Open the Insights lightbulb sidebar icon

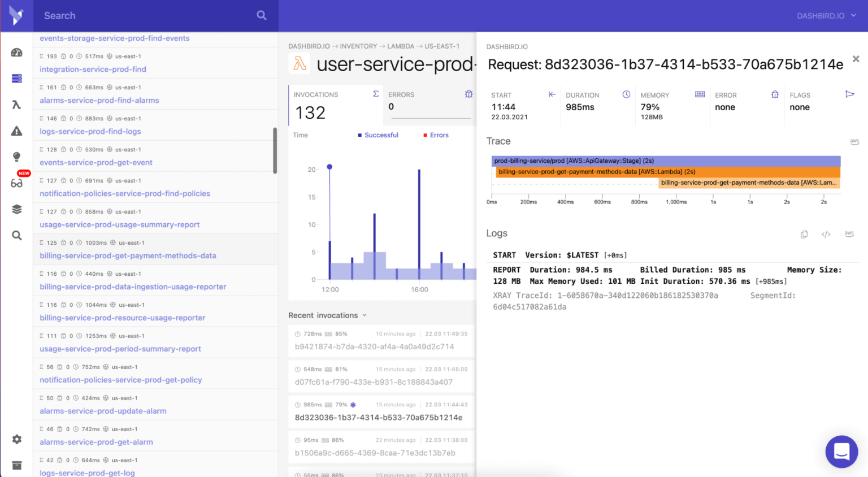[16, 157]
